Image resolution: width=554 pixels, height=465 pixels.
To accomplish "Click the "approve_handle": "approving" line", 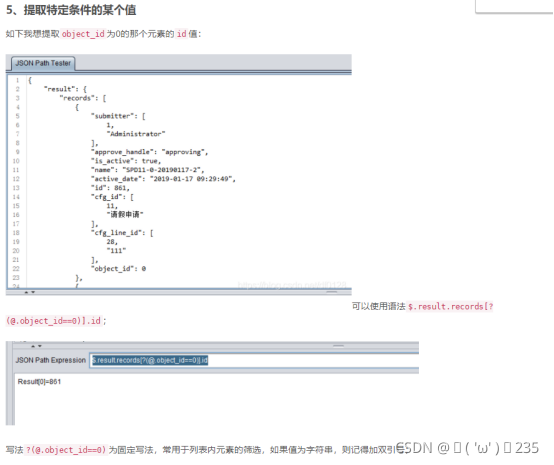I will point(150,152).
